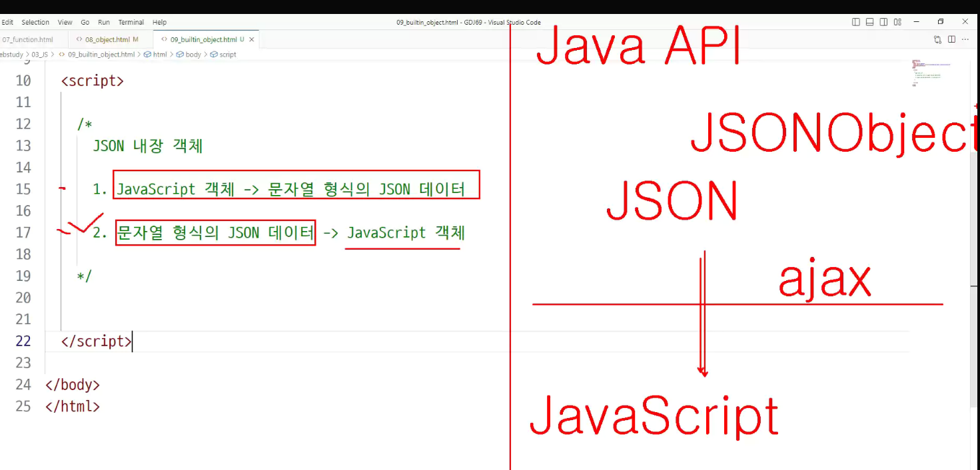Viewport: 980px width, 470px height.
Task: Open the View menu
Action: 65,22
